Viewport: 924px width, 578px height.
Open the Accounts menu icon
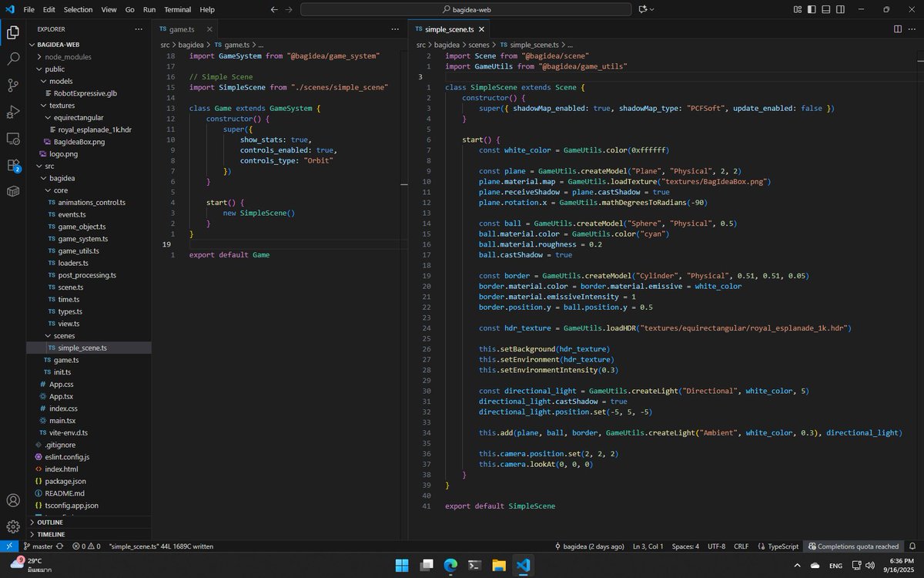pyautogui.click(x=13, y=500)
